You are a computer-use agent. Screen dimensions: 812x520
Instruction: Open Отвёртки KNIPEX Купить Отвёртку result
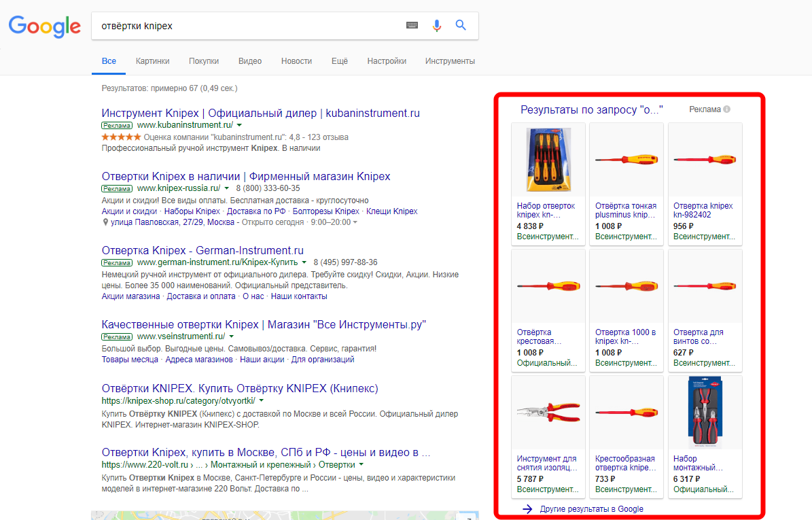pos(240,388)
